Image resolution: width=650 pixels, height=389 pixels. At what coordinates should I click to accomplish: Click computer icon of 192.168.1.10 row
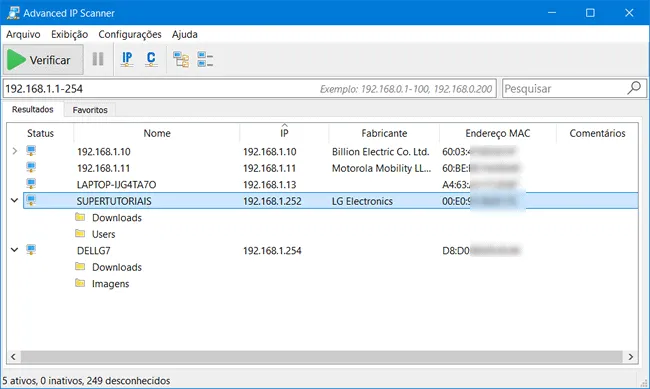pyautogui.click(x=31, y=151)
